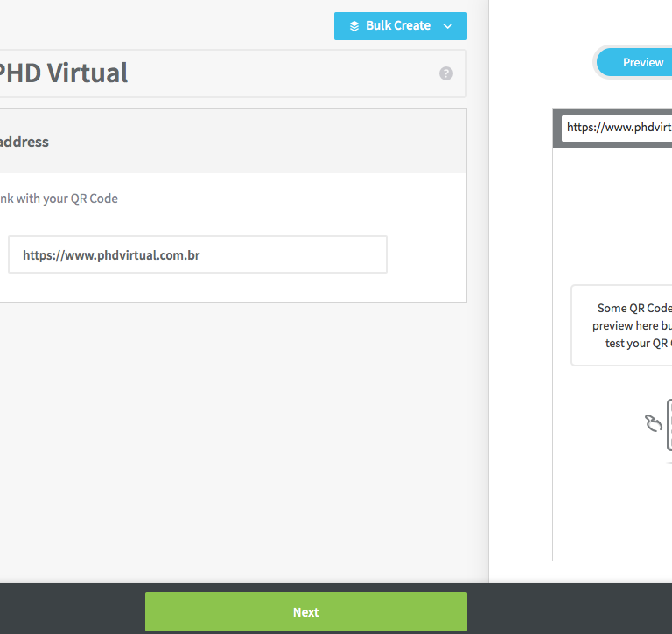This screenshot has width=672, height=634.
Task: Click the Bulk Create layers icon
Action: click(x=354, y=26)
